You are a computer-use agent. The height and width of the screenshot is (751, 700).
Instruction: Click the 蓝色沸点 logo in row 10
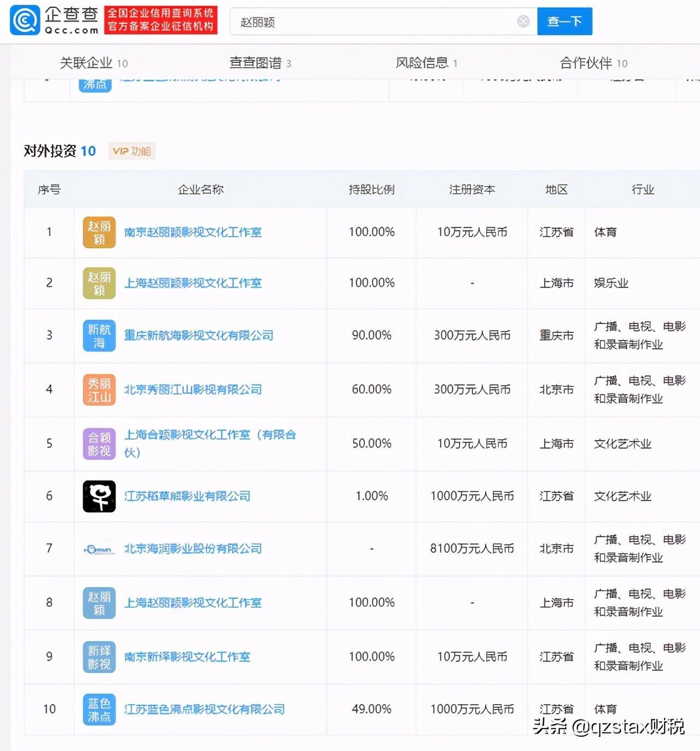point(99,709)
